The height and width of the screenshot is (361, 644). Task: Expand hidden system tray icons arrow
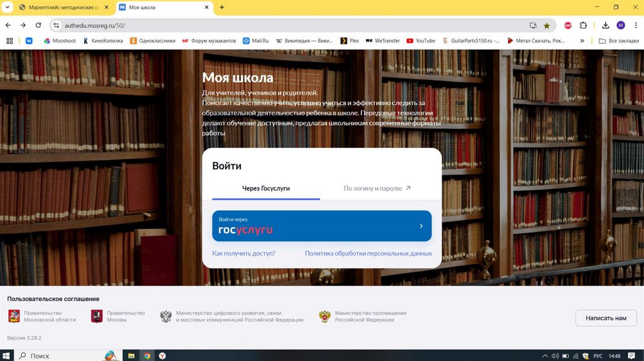point(545,356)
